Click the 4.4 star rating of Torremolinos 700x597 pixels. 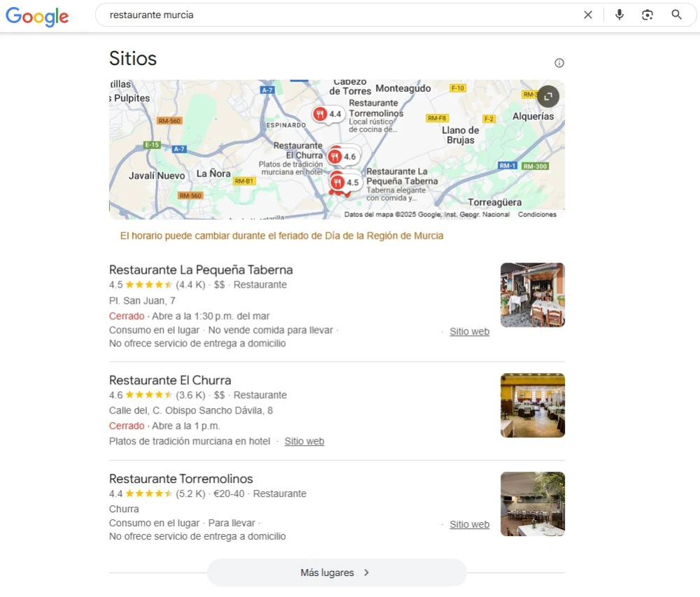pyautogui.click(x=141, y=493)
